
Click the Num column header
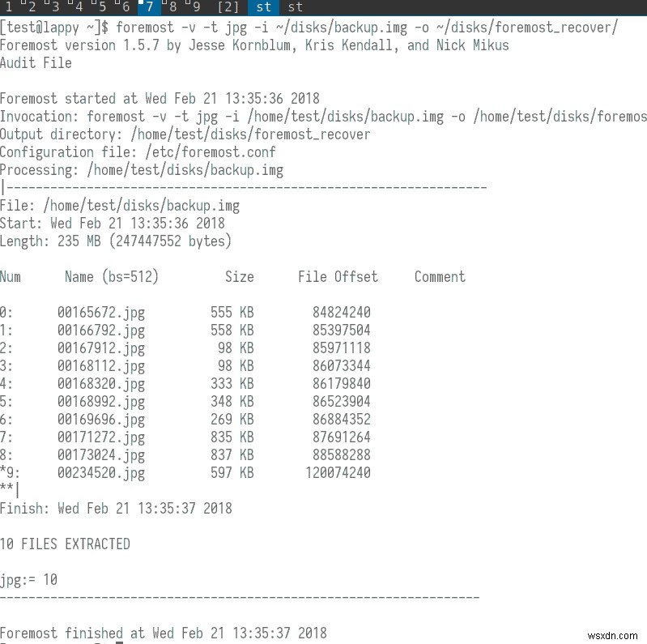pyautogui.click(x=11, y=276)
